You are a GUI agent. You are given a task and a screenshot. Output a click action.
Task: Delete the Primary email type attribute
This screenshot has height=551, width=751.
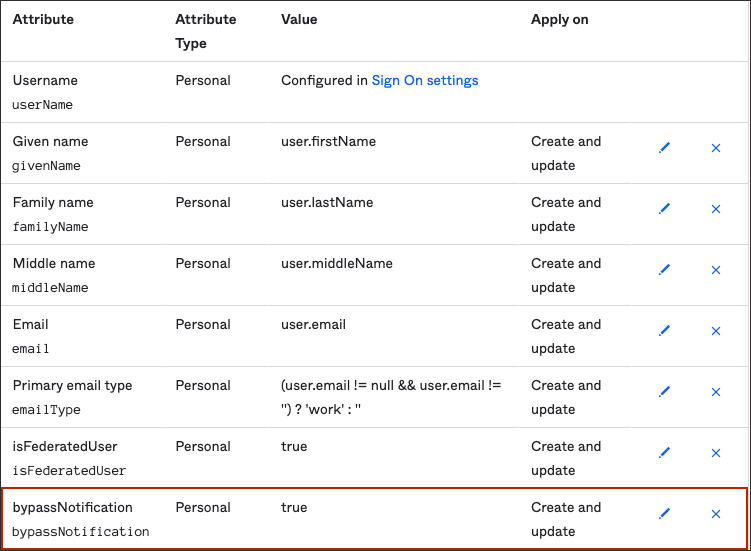pyautogui.click(x=715, y=392)
